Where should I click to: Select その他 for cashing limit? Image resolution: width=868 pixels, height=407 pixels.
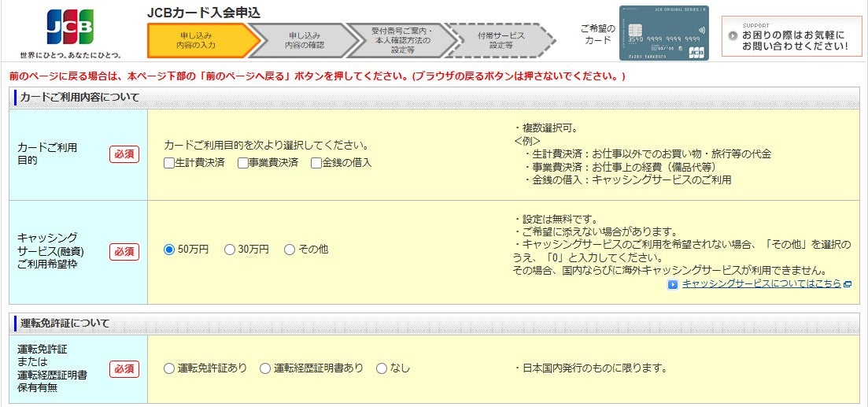(290, 250)
